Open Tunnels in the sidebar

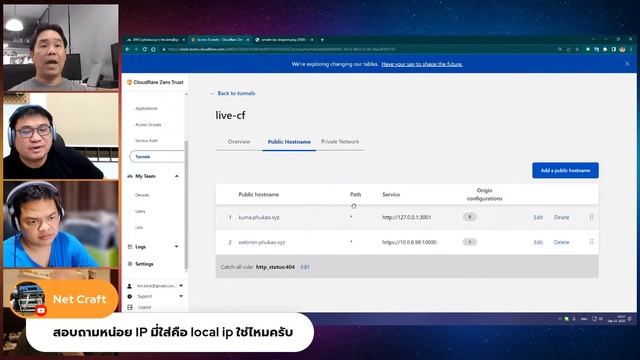(157, 157)
